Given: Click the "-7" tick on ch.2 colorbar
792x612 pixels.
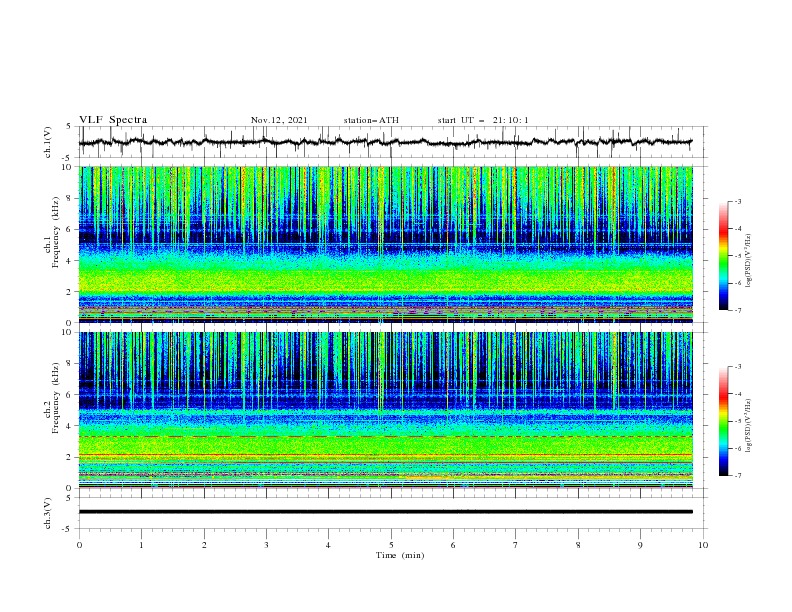Looking at the screenshot, I should pyautogui.click(x=737, y=475).
